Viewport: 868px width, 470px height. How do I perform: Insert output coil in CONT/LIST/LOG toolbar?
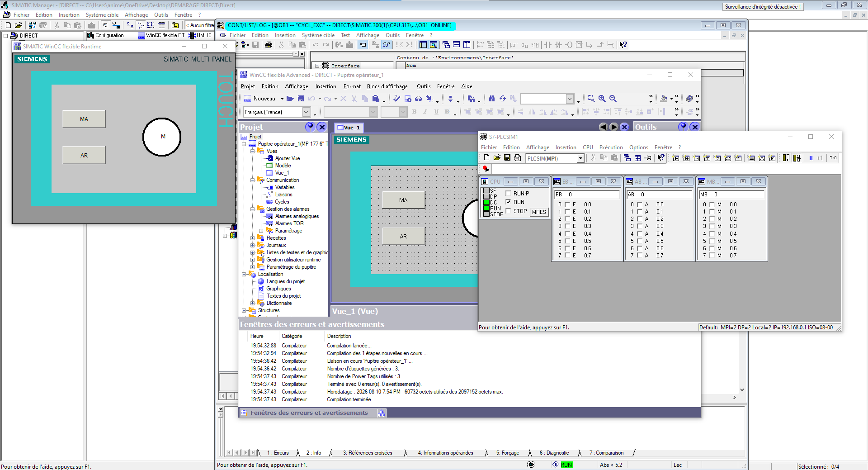[569, 45]
